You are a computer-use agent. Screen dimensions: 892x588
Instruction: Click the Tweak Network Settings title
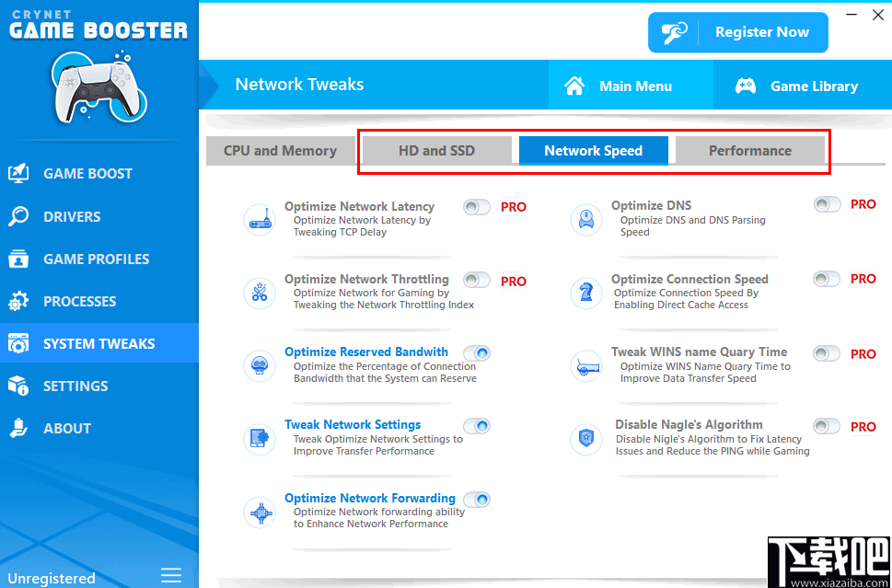(353, 425)
